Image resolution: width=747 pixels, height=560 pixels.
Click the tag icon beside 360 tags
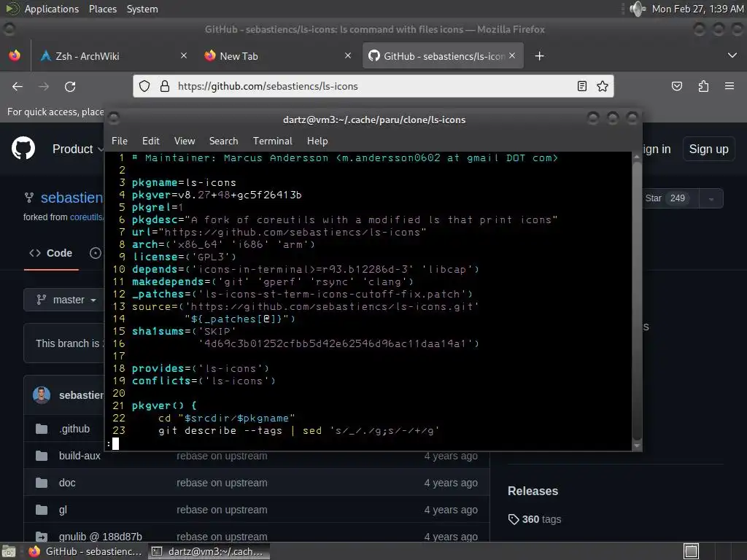(x=514, y=519)
